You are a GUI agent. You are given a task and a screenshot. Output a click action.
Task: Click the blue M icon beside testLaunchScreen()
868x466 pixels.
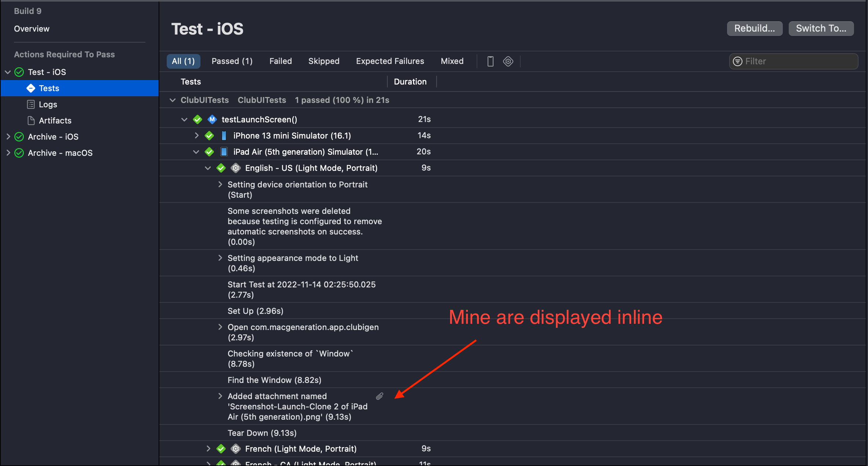point(212,119)
